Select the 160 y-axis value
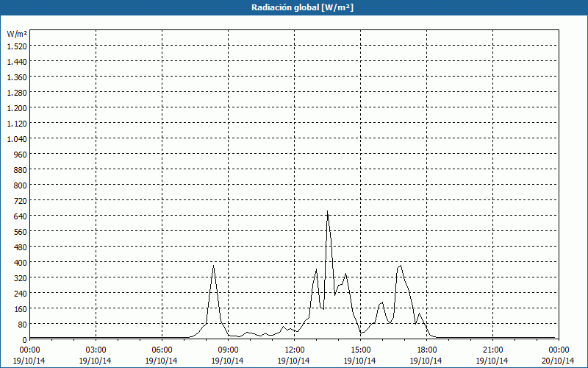 click(21, 309)
